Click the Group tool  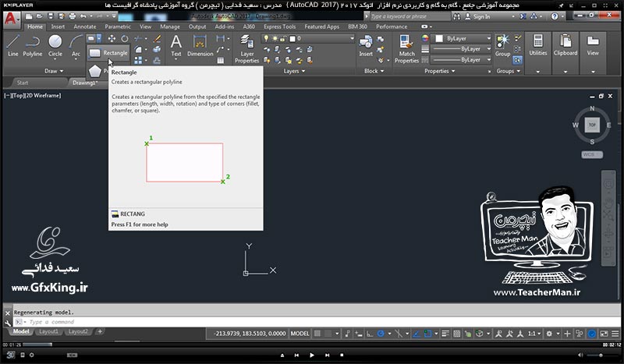[x=502, y=46]
